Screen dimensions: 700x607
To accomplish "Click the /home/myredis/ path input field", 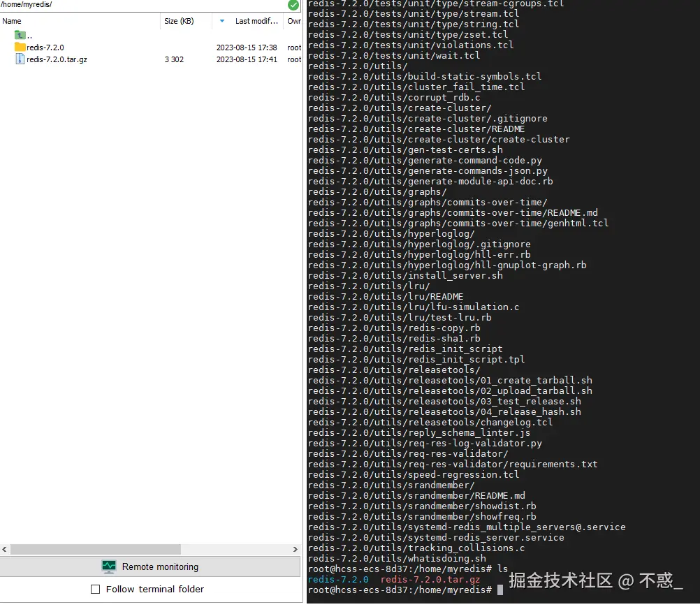I will click(143, 5).
